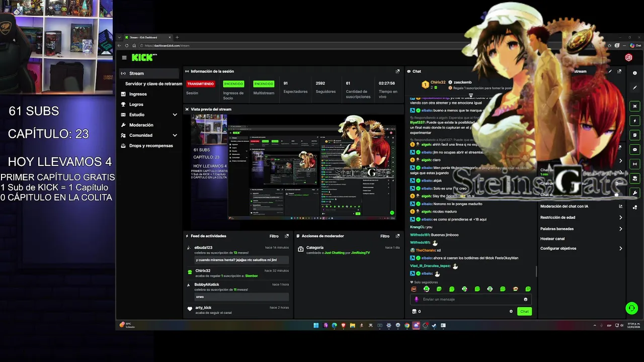This screenshot has width=644, height=362.
Task: Open Drops y recompensas
Action: pyautogui.click(x=151, y=145)
